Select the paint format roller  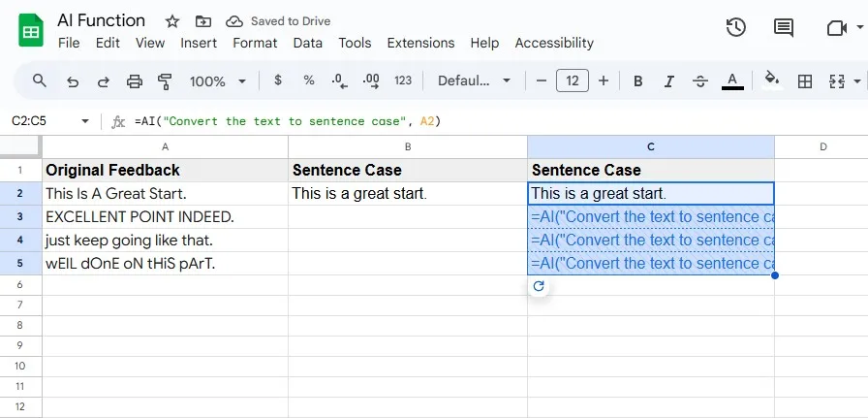[165, 81]
